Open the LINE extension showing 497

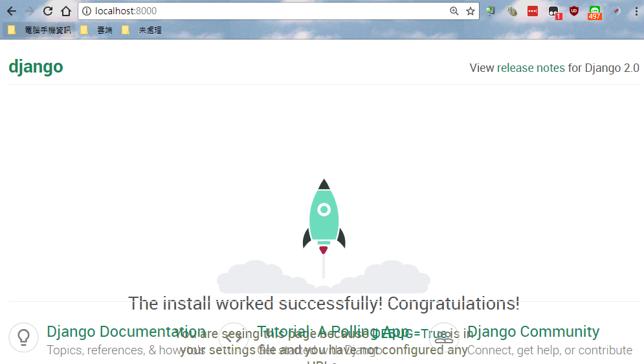[x=595, y=13]
